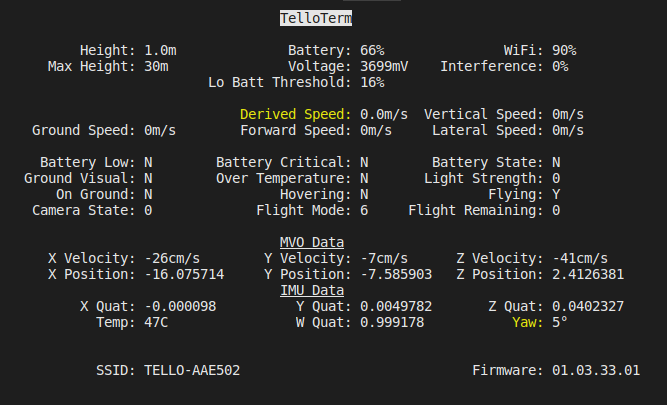Screen dimensions: 667x405
Task: Click the Firmware version 01.03.33.01
Action: click(x=596, y=370)
